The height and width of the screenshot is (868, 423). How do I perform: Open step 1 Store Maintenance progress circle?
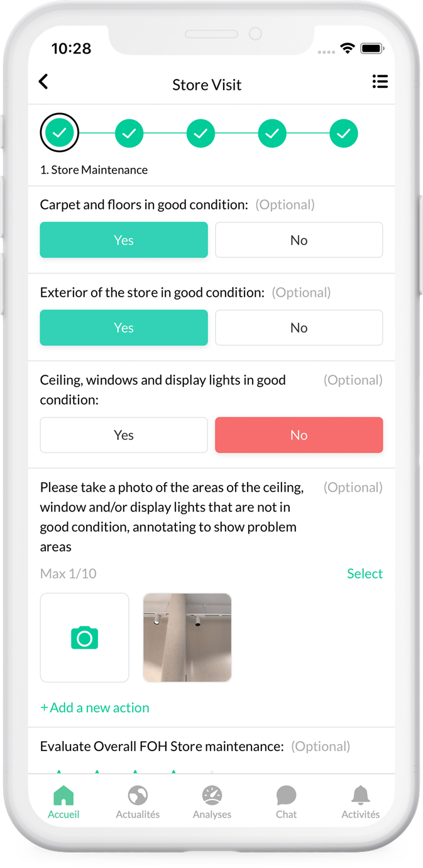[x=59, y=133]
